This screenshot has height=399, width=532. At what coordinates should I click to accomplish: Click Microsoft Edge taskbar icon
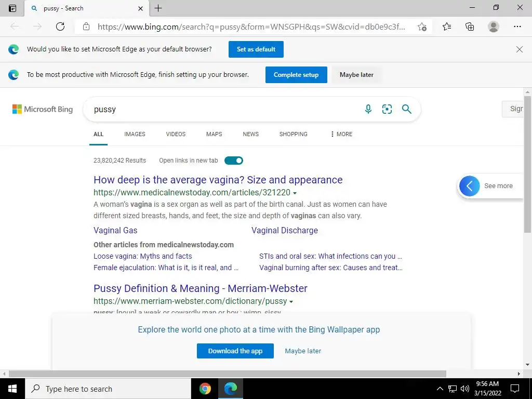point(231,389)
